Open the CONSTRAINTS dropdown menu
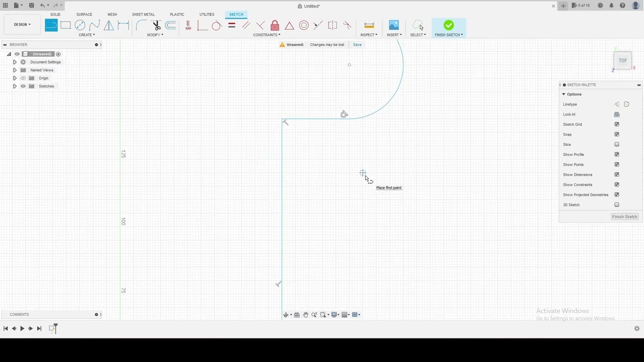 coord(267,35)
